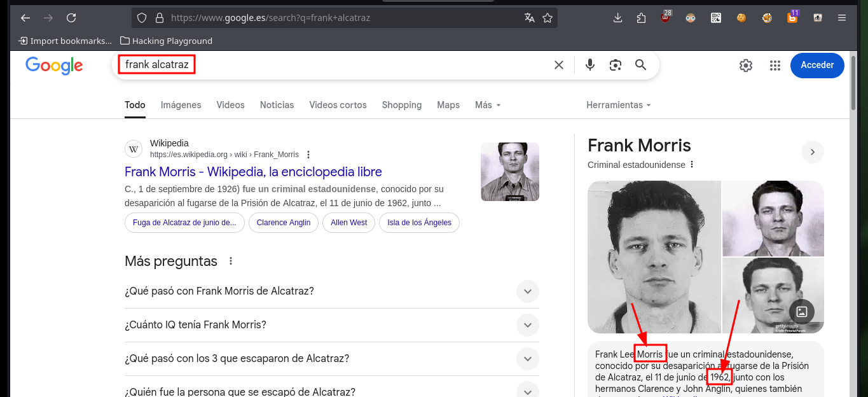The image size is (868, 397).
Task: Click the orange tiger-face extension icon
Action: point(767,18)
